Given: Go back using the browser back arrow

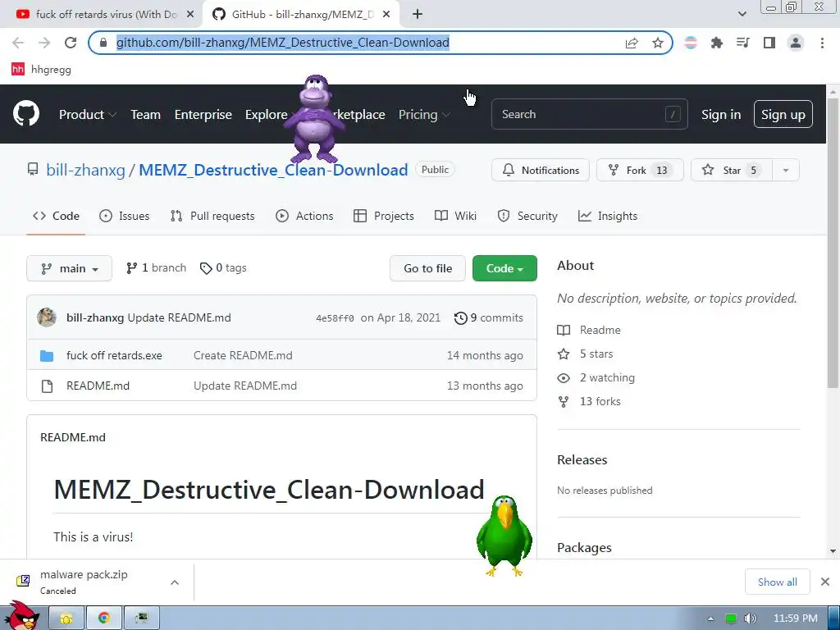Looking at the screenshot, I should click(18, 43).
